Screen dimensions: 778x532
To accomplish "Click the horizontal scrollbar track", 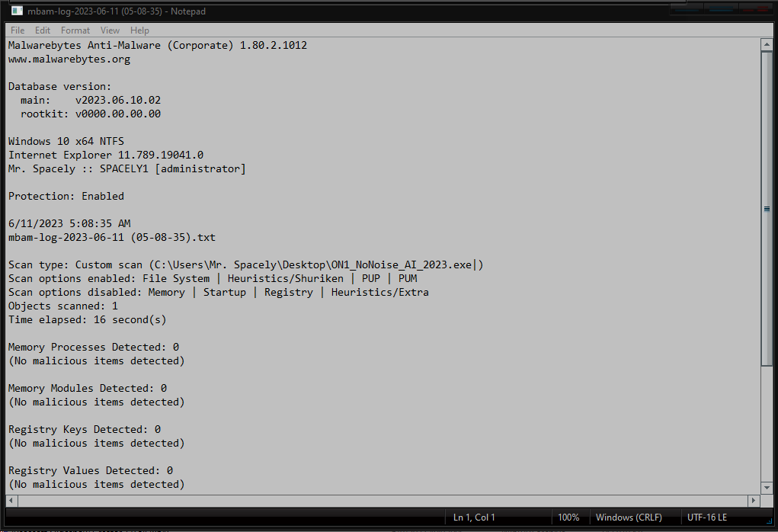I will pyautogui.click(x=382, y=500).
